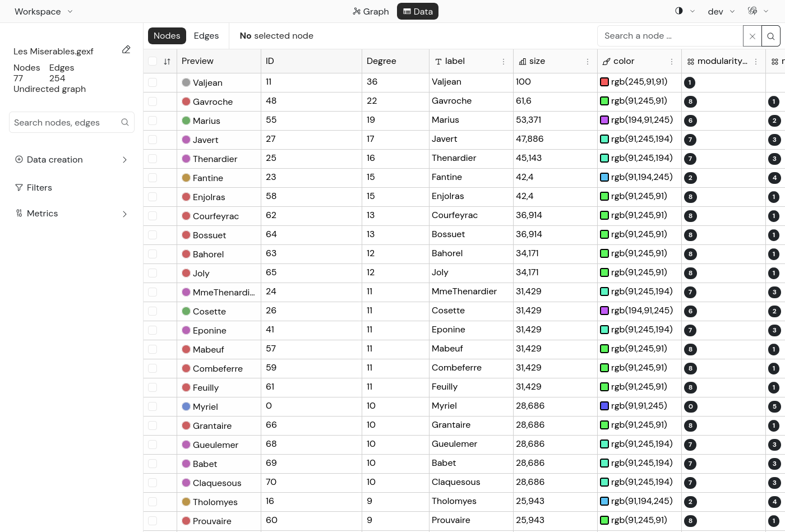The image size is (785, 532).
Task: Open the label column options menu
Action: (504, 62)
